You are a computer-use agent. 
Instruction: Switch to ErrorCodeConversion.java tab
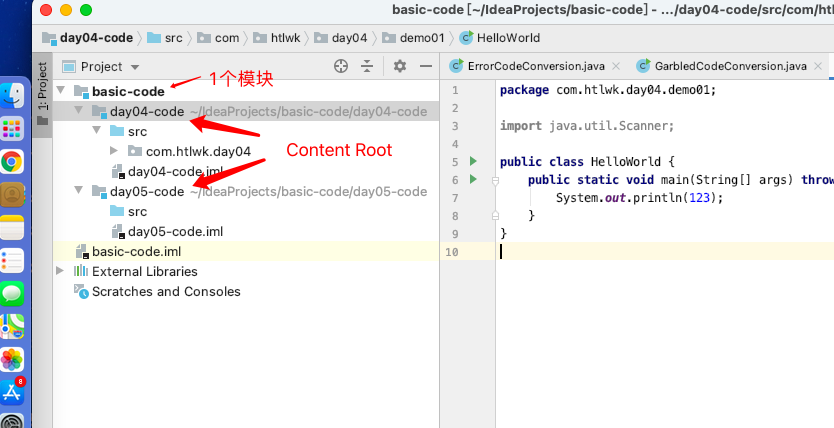(x=536, y=66)
